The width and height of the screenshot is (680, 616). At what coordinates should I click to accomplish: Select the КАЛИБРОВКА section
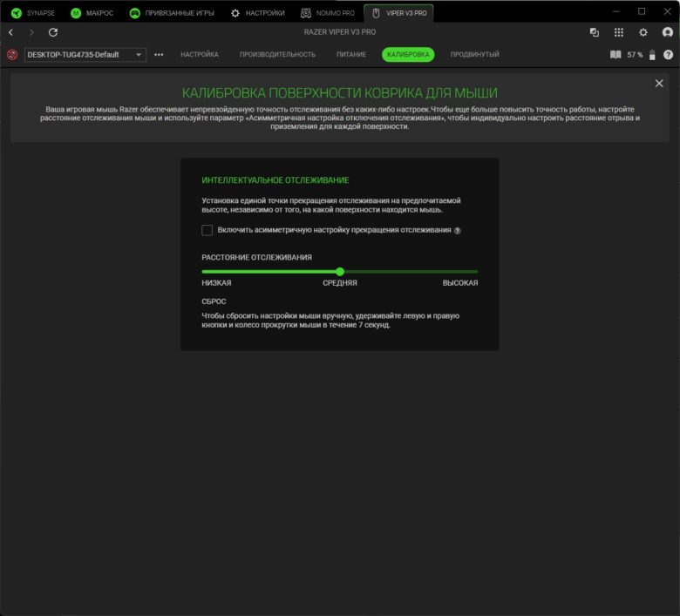click(408, 55)
